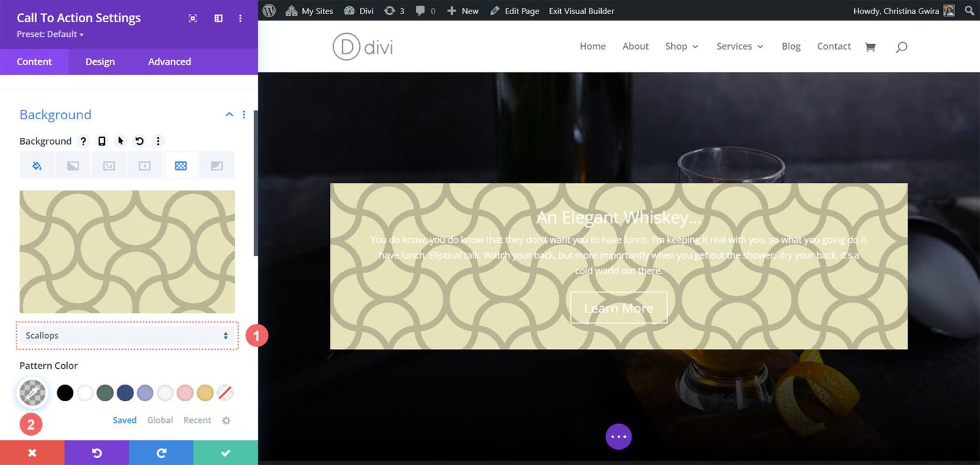The width and height of the screenshot is (980, 465).
Task: Click the WordPress logo in admin bar
Action: click(x=268, y=10)
